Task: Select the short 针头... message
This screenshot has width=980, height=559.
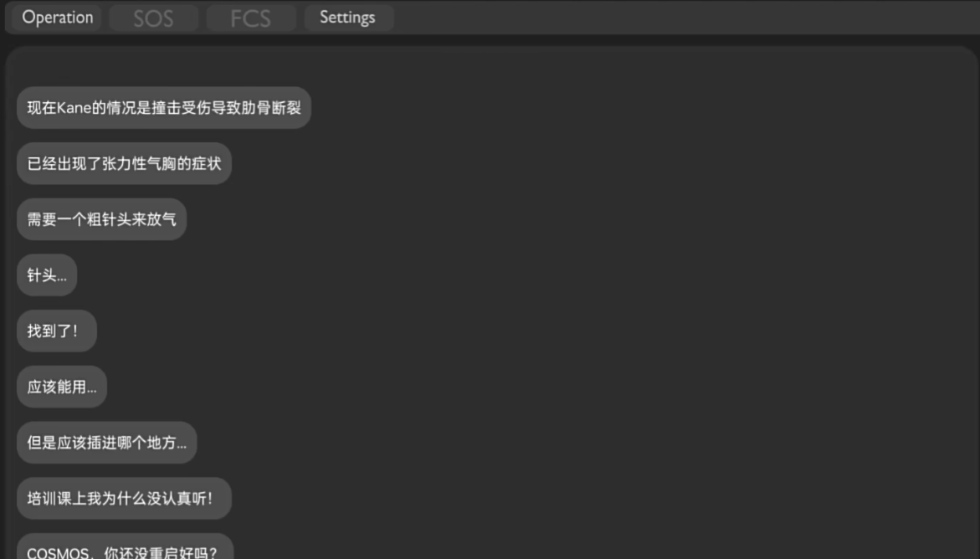Action: tap(47, 275)
